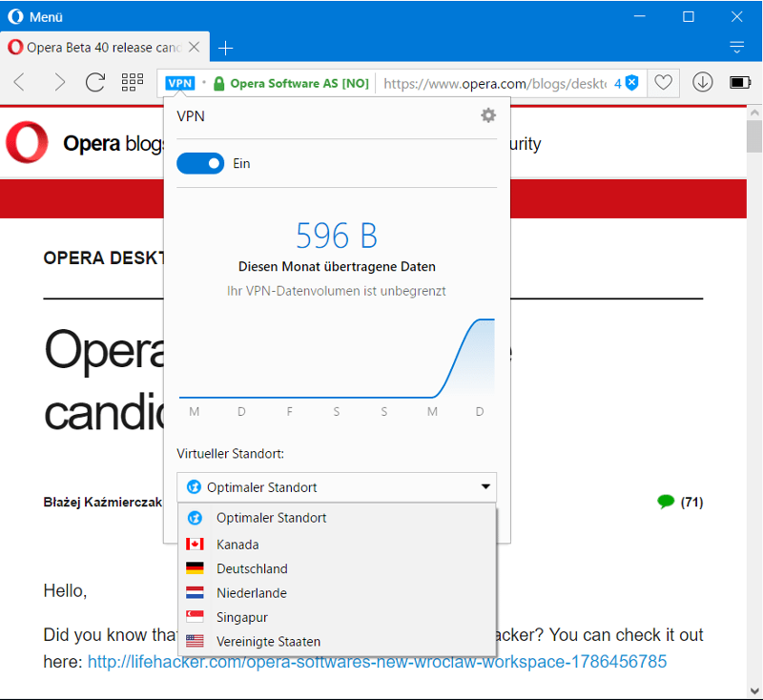Turn off the VPN Ein switch
The width and height of the screenshot is (763, 700).
click(x=200, y=163)
